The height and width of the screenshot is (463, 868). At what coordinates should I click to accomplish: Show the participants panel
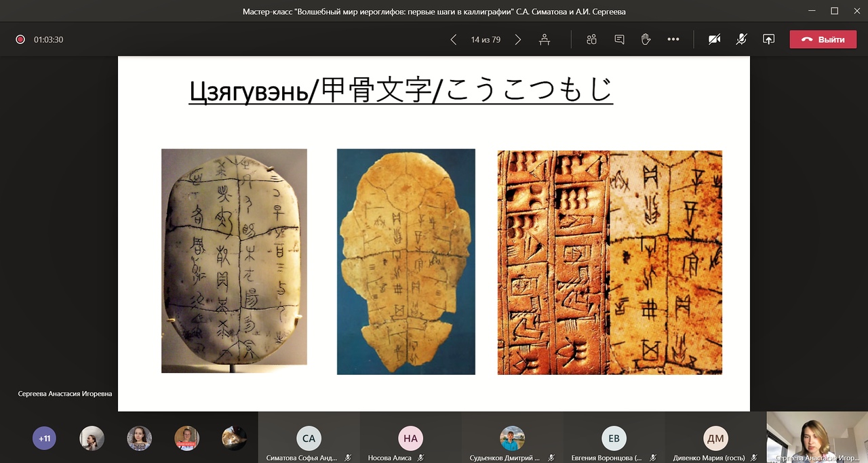[591, 40]
